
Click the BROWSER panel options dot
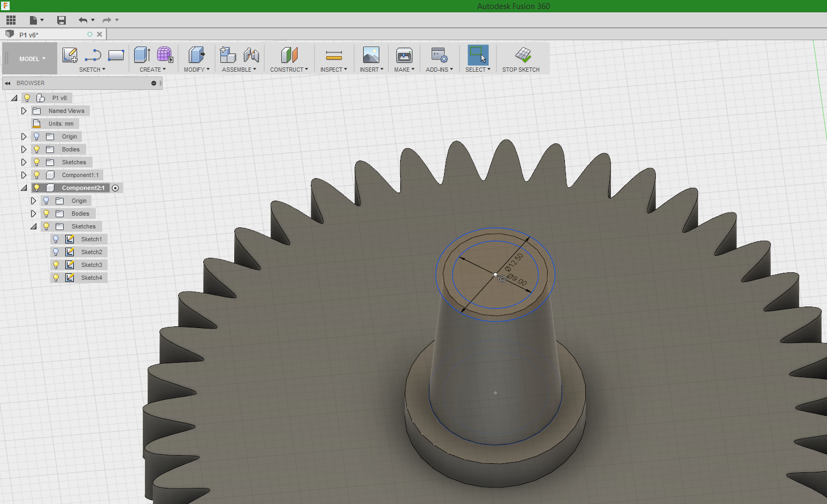(x=154, y=83)
